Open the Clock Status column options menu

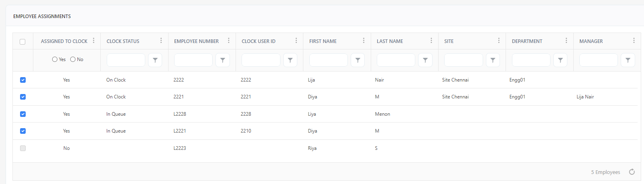pyautogui.click(x=161, y=41)
